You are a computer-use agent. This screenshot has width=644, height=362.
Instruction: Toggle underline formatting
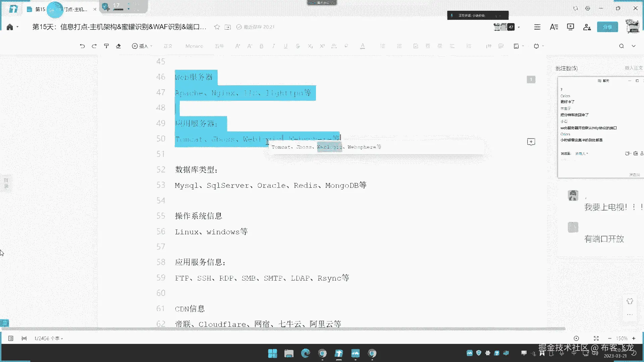[285, 46]
